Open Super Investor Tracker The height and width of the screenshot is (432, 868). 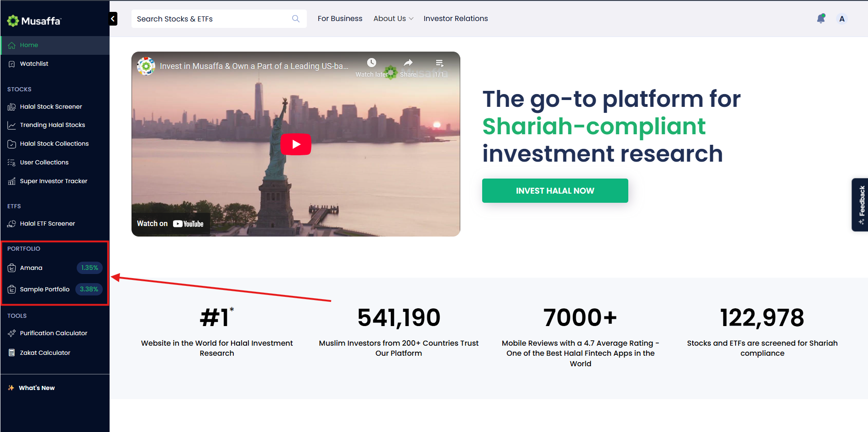coord(55,181)
